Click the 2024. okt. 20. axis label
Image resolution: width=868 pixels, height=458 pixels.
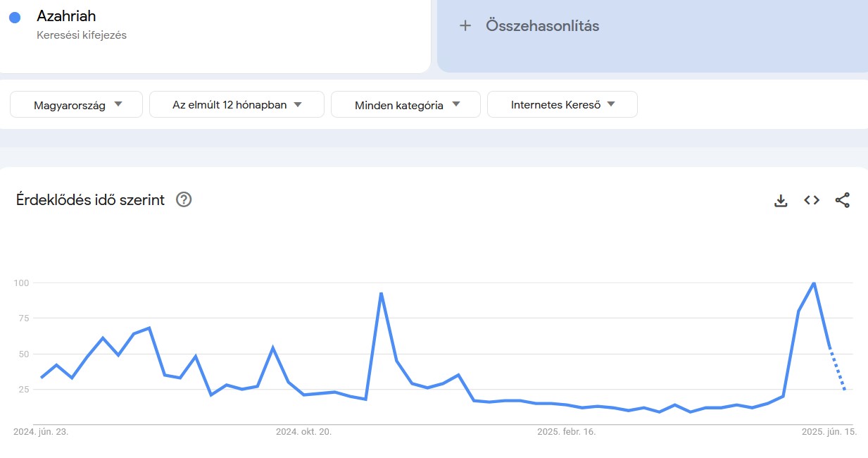[303, 432]
